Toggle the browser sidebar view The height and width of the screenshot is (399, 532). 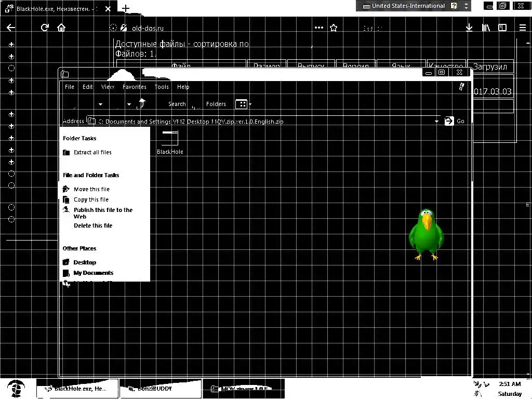[502, 28]
